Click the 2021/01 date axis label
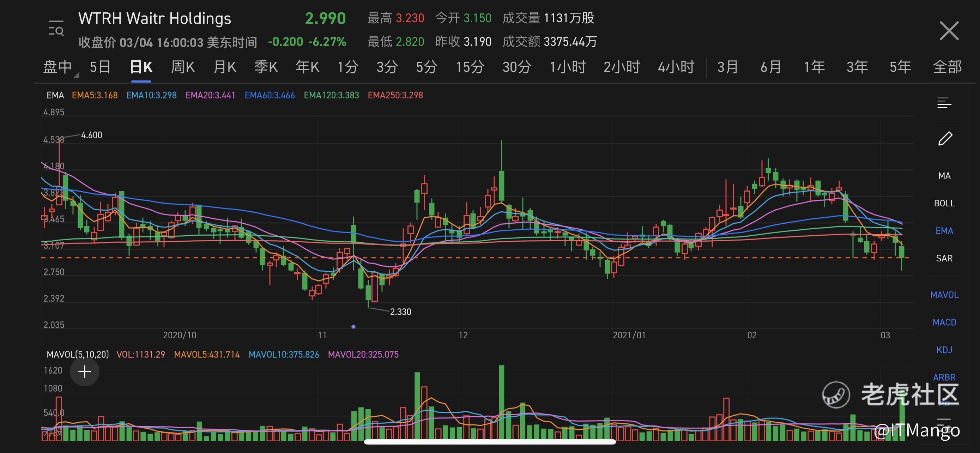Image resolution: width=980 pixels, height=453 pixels. click(629, 335)
